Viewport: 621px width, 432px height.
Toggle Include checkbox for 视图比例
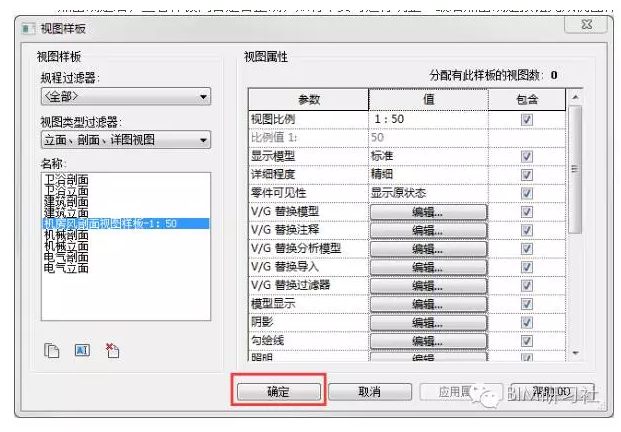point(526,119)
